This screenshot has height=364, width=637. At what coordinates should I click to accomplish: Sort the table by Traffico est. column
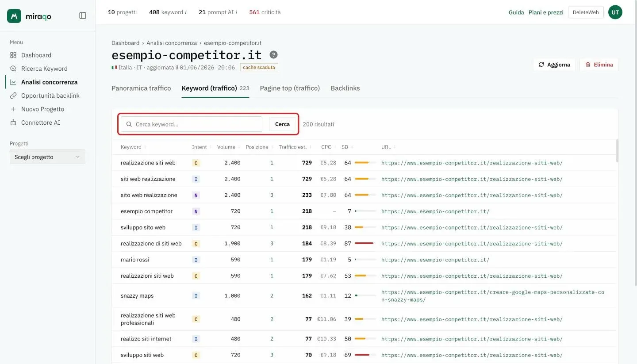click(295, 147)
